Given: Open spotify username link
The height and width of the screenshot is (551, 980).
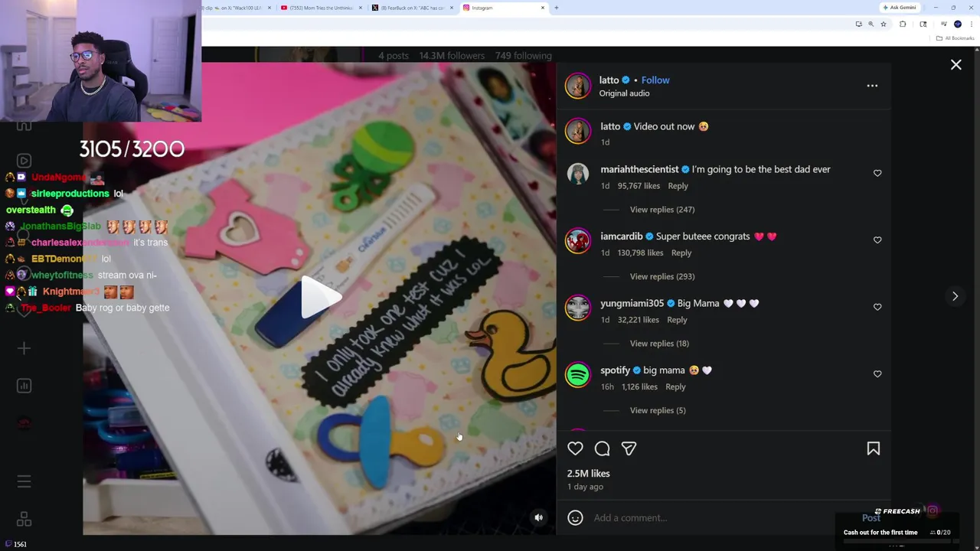Looking at the screenshot, I should coord(615,370).
